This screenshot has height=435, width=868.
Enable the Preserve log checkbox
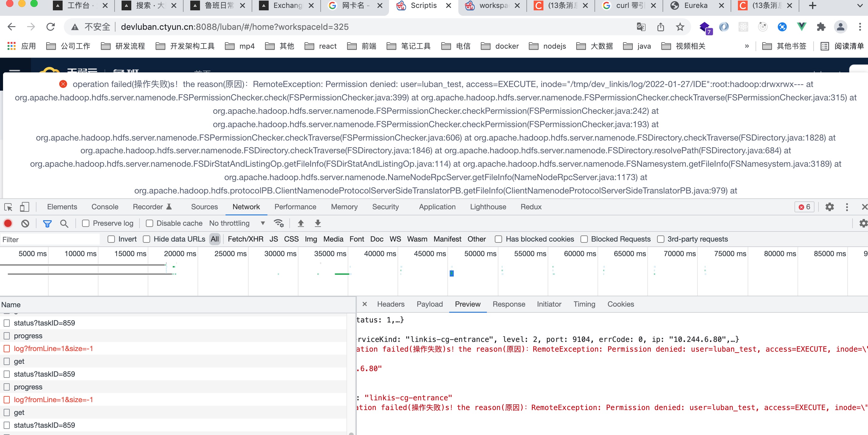point(86,223)
